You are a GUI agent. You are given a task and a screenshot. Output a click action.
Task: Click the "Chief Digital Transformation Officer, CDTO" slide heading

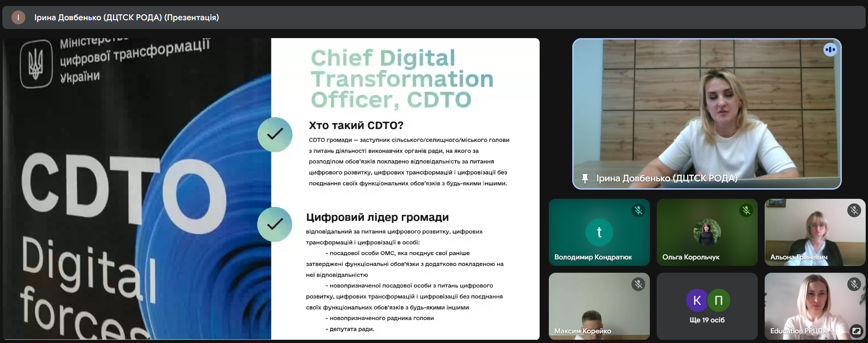point(402,79)
